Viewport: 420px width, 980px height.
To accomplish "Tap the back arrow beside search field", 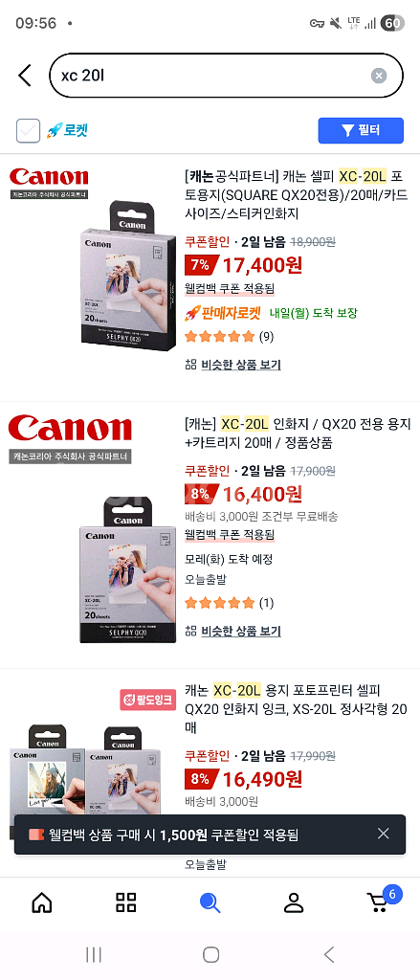I will pos(24,76).
